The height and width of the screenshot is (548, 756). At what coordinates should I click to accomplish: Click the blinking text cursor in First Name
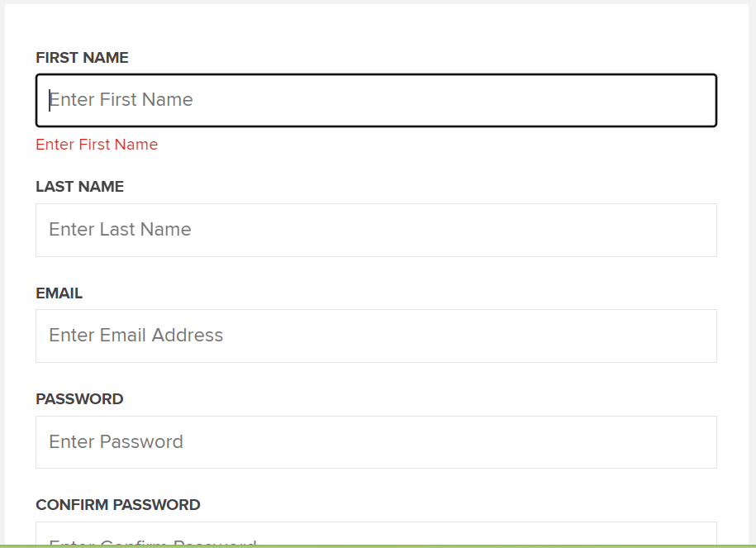(x=50, y=100)
